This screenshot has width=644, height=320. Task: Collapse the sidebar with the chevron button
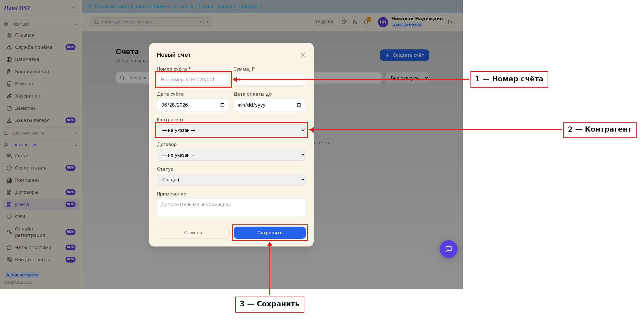pos(74,8)
